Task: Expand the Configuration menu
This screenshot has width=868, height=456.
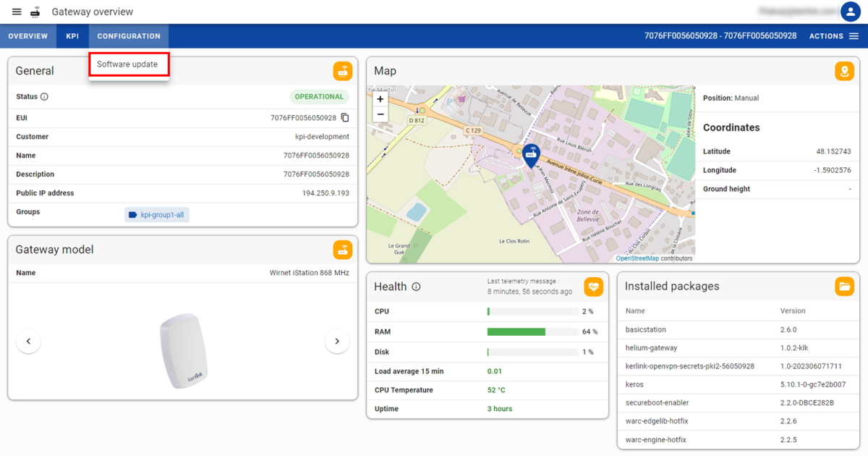Action: tap(129, 36)
